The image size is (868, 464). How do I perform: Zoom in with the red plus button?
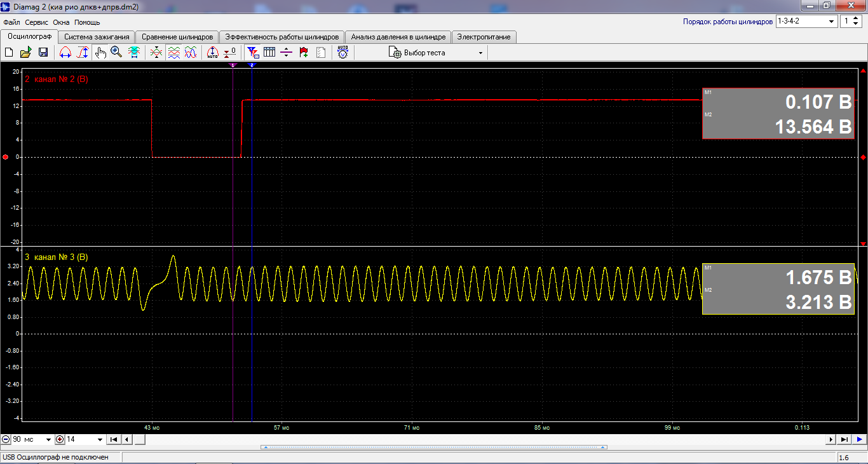(60, 439)
